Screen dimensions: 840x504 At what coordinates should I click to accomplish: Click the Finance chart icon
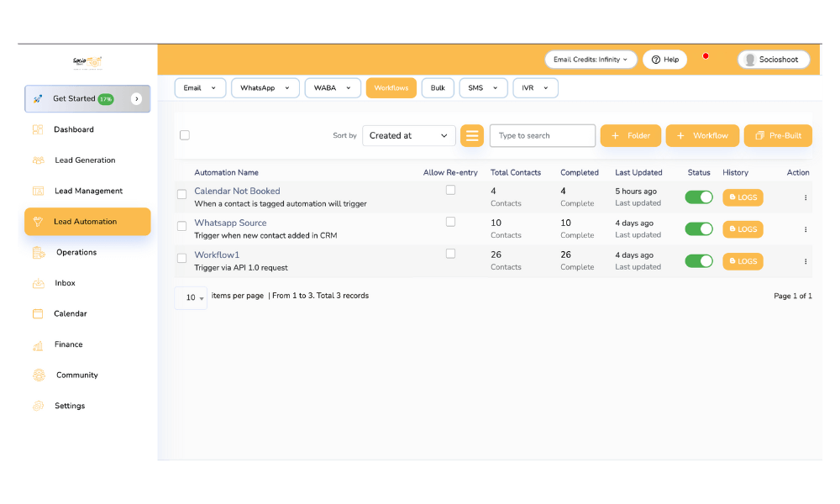(38, 344)
